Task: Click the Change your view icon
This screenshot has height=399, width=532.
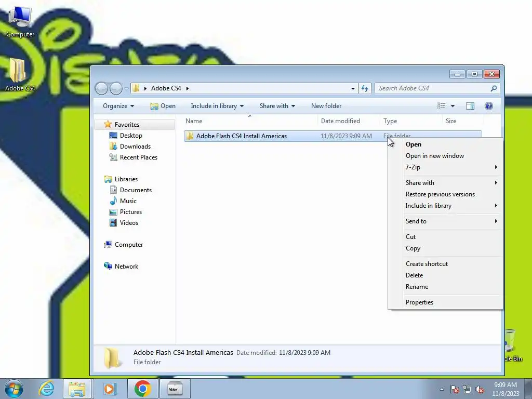Action: pyautogui.click(x=442, y=106)
